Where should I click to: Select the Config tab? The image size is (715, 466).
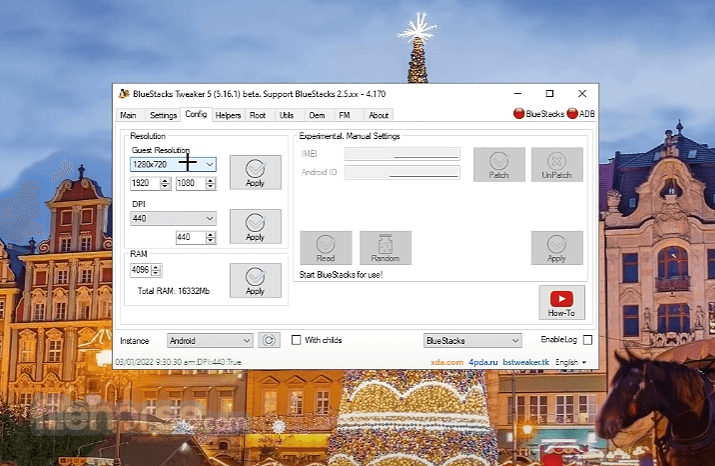pyautogui.click(x=196, y=114)
